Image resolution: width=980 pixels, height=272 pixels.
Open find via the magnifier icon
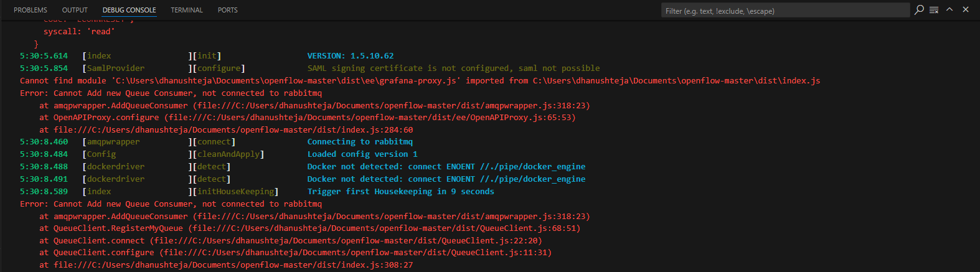[x=919, y=10]
